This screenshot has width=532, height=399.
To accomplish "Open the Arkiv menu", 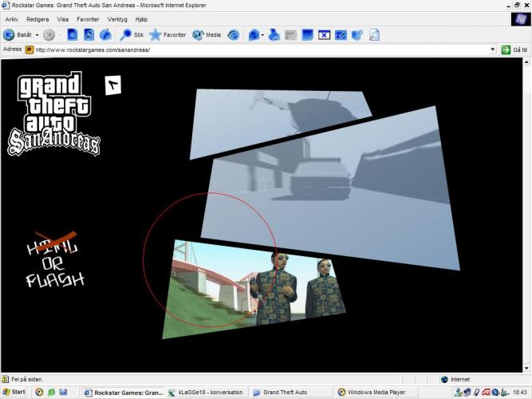I will [x=12, y=18].
